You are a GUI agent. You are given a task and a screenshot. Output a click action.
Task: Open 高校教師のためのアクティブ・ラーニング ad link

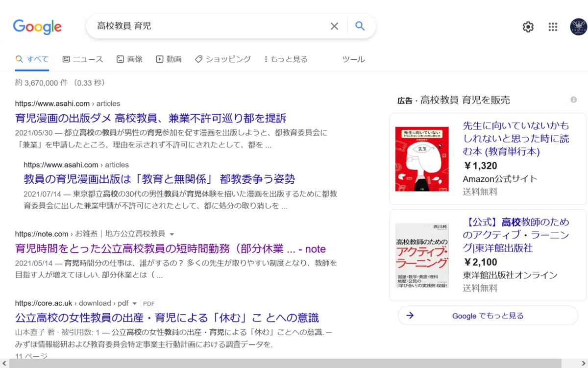[516, 235]
